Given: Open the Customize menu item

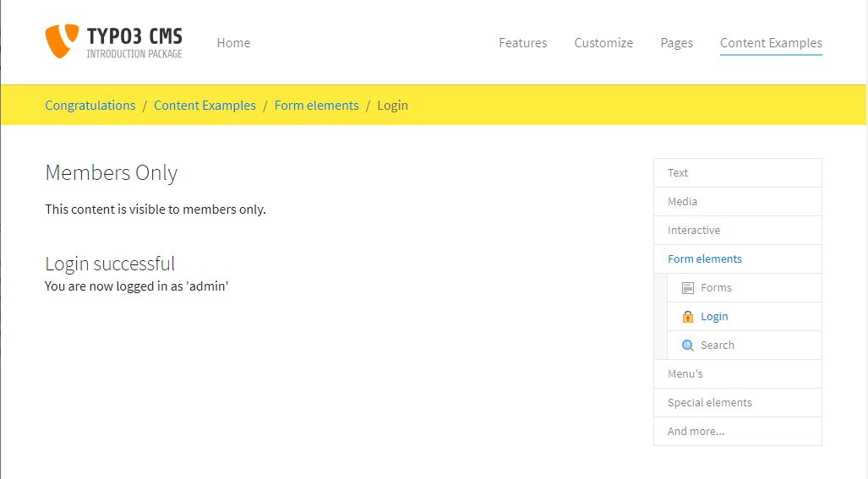Looking at the screenshot, I should pos(603,43).
